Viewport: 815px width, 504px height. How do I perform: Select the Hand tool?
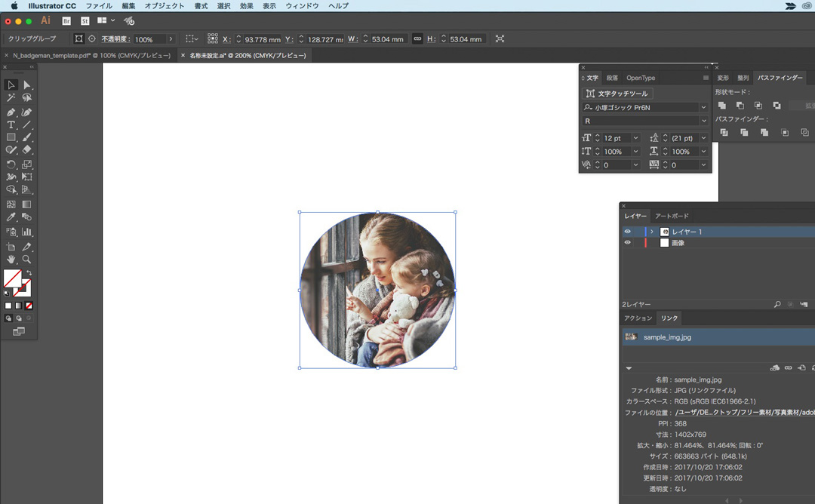coord(11,259)
